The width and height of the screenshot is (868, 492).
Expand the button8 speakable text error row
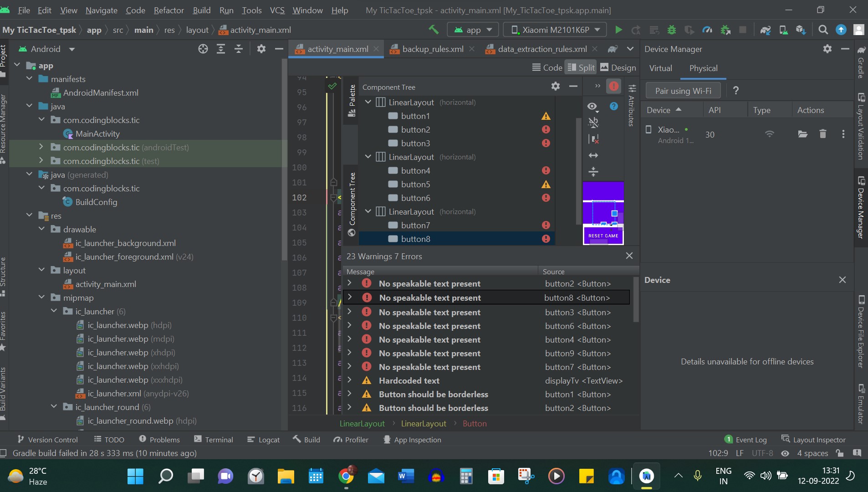click(x=349, y=297)
